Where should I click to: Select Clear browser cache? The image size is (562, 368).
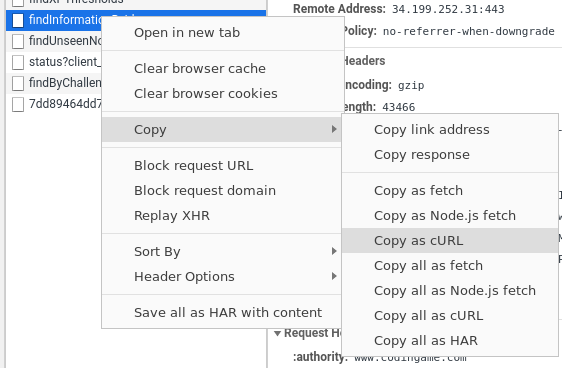click(x=222, y=68)
